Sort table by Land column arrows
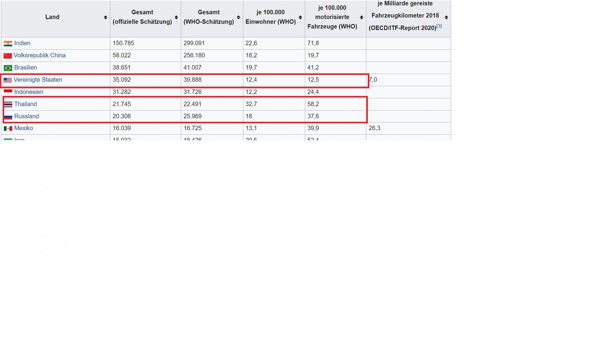 pos(105,17)
